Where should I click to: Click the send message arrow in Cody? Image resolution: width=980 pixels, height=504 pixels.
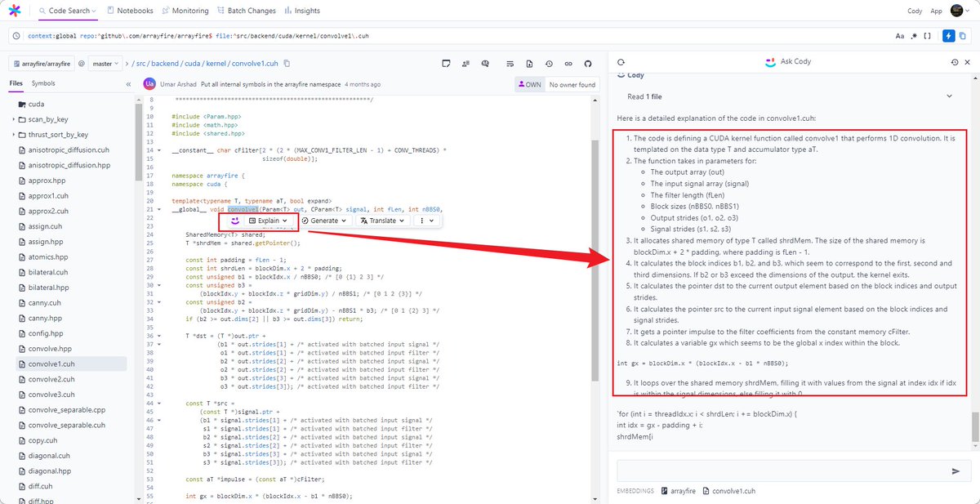coord(956,471)
